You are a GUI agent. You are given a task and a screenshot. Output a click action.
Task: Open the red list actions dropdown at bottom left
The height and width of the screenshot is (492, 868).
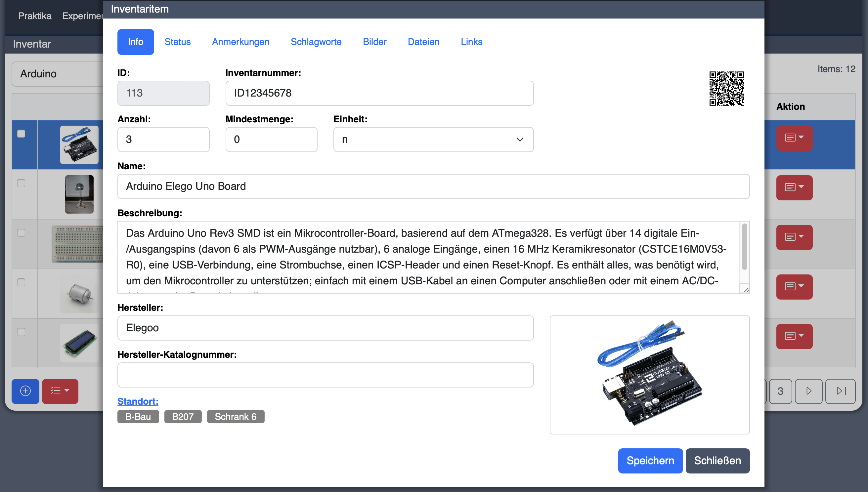click(x=60, y=391)
